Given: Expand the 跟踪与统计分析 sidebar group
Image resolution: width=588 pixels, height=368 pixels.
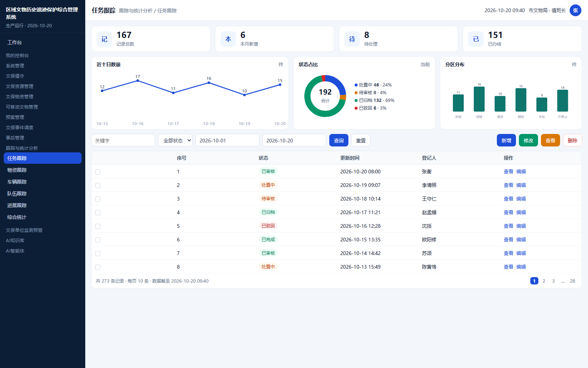Looking at the screenshot, I should (43, 148).
